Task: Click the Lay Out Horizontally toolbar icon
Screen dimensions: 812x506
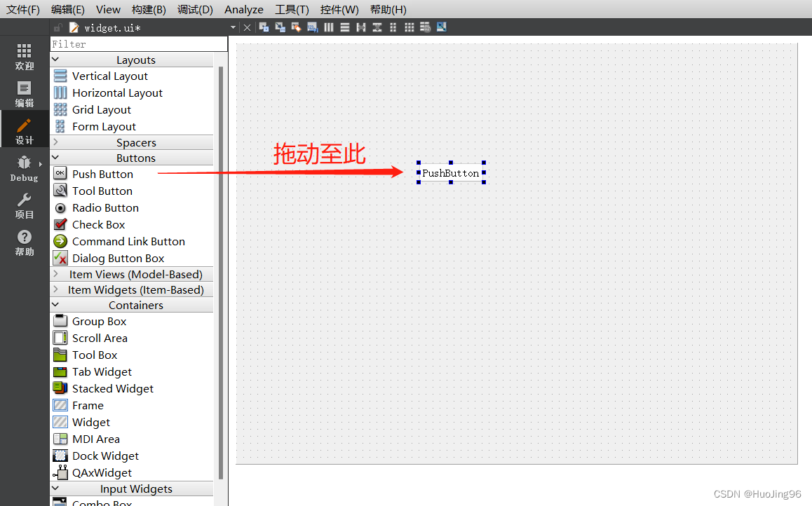Action: 329,27
